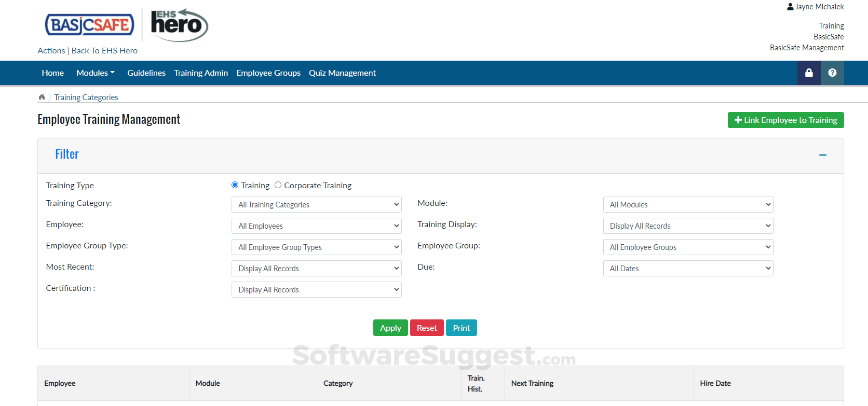Open the Training Display dropdown
Screen dimensions: 868x406
[688, 226]
